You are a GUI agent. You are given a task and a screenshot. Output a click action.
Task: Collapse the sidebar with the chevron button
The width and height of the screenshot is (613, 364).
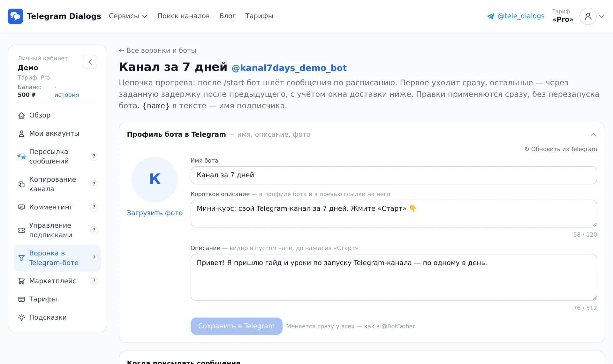tap(90, 62)
